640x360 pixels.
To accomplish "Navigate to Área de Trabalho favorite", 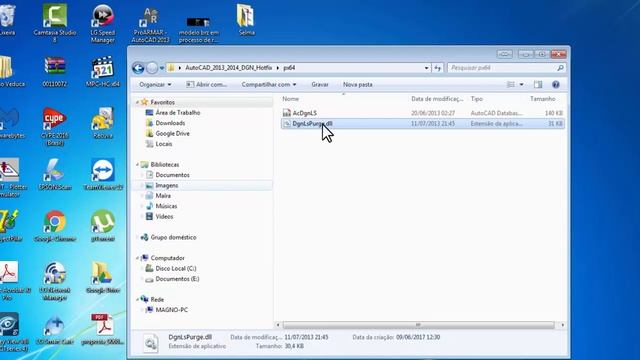I will 178,113.
